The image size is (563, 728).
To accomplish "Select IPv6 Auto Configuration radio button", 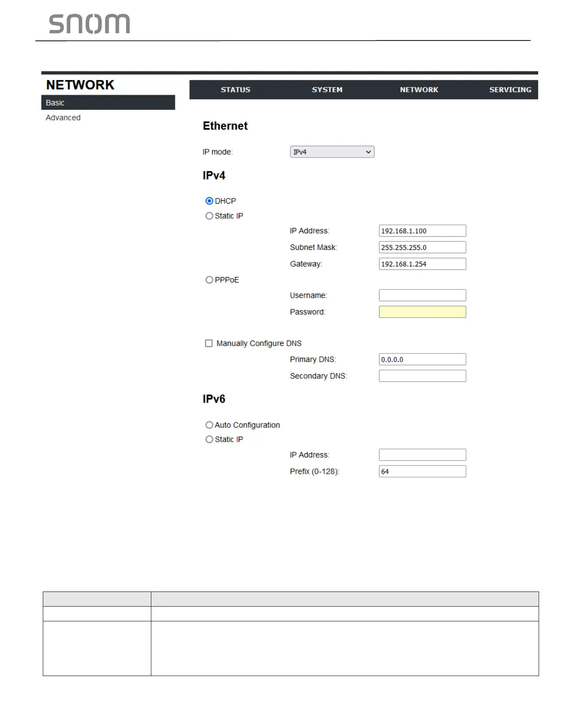I will (x=209, y=425).
